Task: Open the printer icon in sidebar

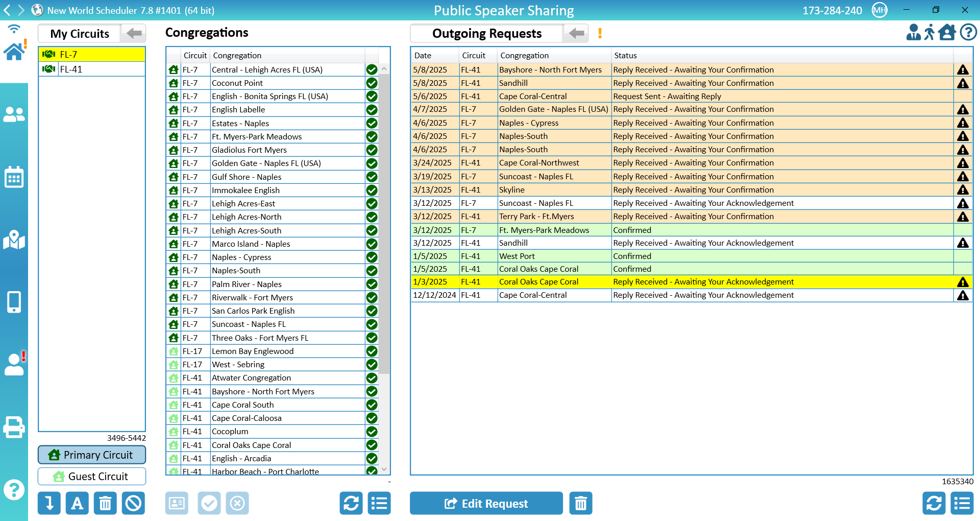Action: tap(14, 427)
